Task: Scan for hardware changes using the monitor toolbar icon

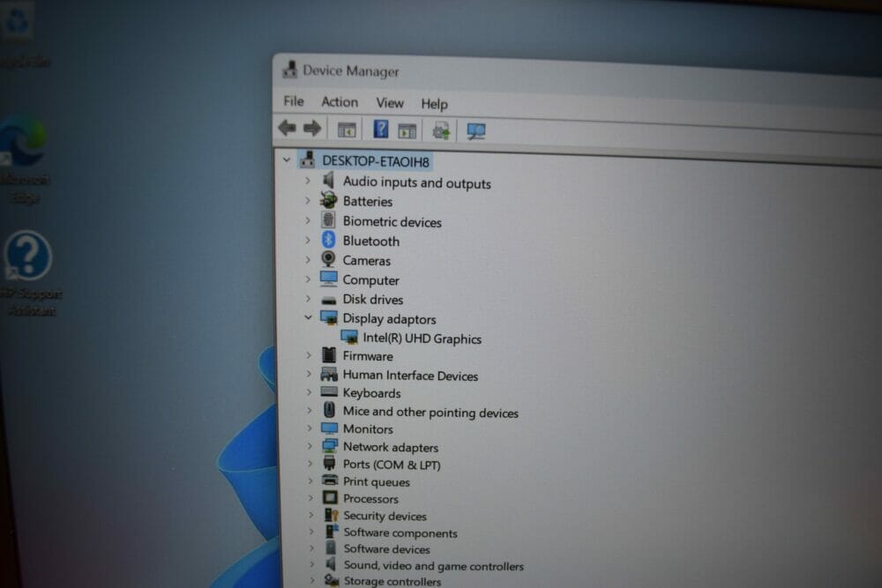Action: 476,131
